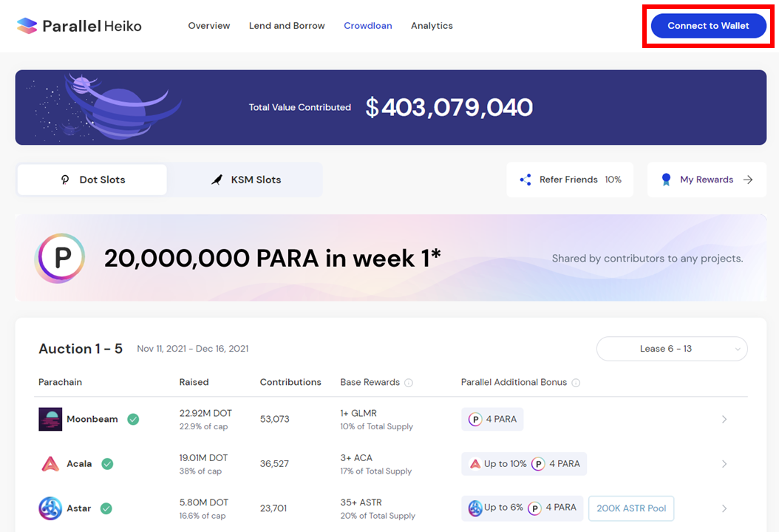The width and height of the screenshot is (779, 532).
Task: Click the Parachain column header
Action: 60,382
